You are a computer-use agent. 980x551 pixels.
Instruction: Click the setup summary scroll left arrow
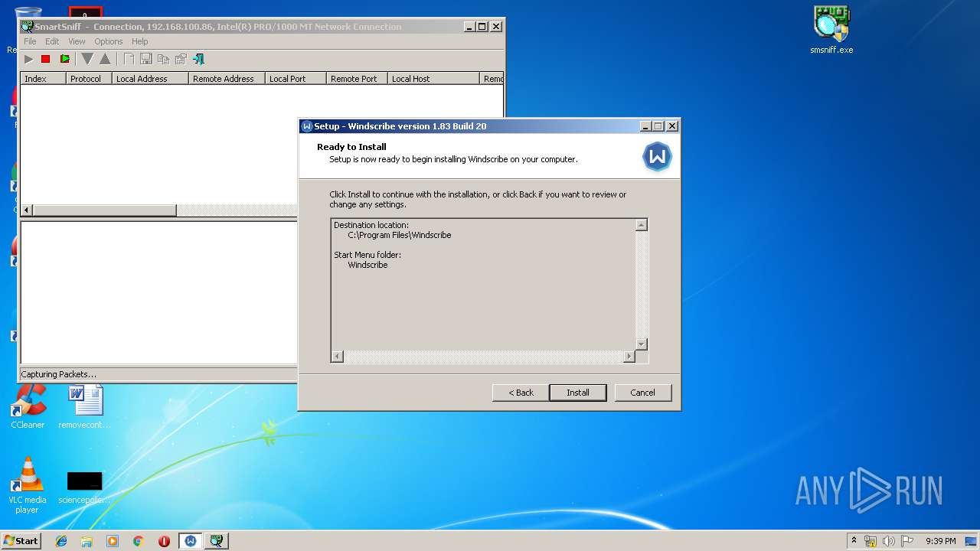(x=338, y=357)
